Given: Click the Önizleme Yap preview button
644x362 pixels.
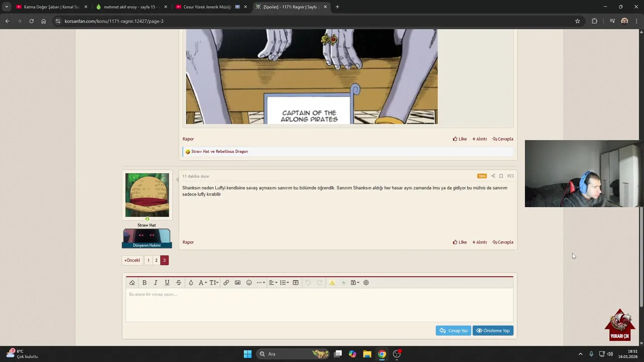Looking at the screenshot, I should point(493,330).
